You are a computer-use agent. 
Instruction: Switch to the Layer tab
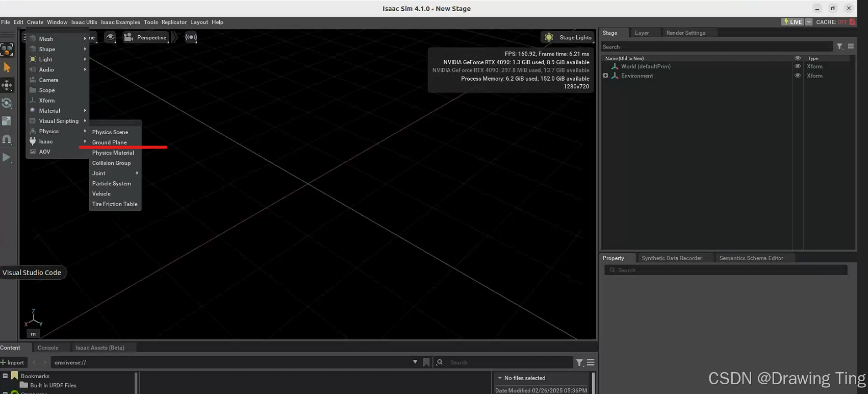tap(642, 33)
